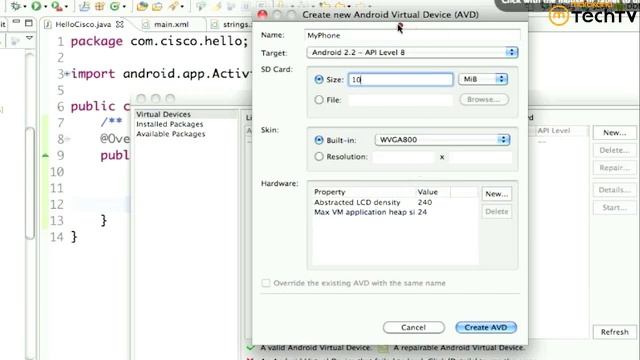This screenshot has width=640, height=360.
Task: Open the left panel view menu triangle
Action: click(x=29, y=38)
